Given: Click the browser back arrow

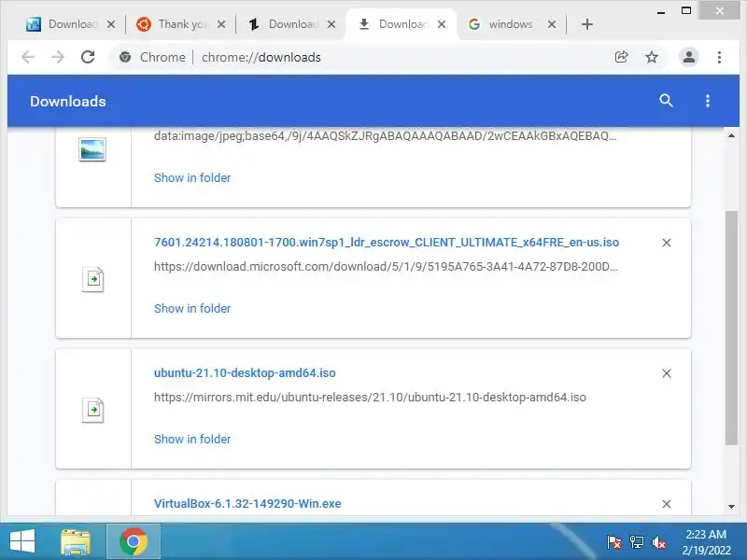Looking at the screenshot, I should (x=28, y=57).
